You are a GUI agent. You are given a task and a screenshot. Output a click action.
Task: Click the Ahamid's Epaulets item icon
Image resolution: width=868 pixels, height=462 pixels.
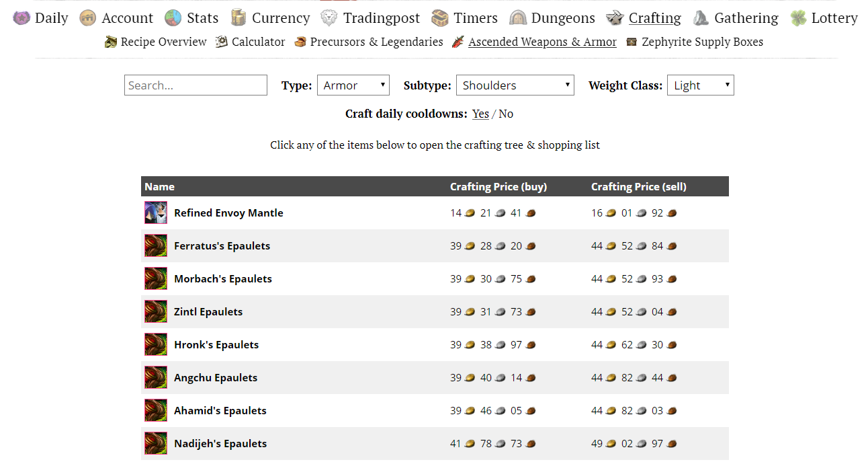click(156, 410)
